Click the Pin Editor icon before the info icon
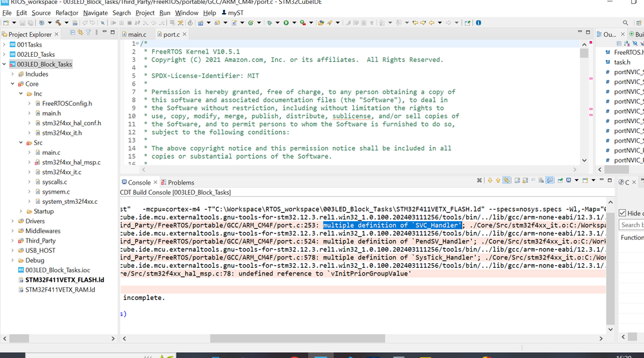 [x=467, y=23]
